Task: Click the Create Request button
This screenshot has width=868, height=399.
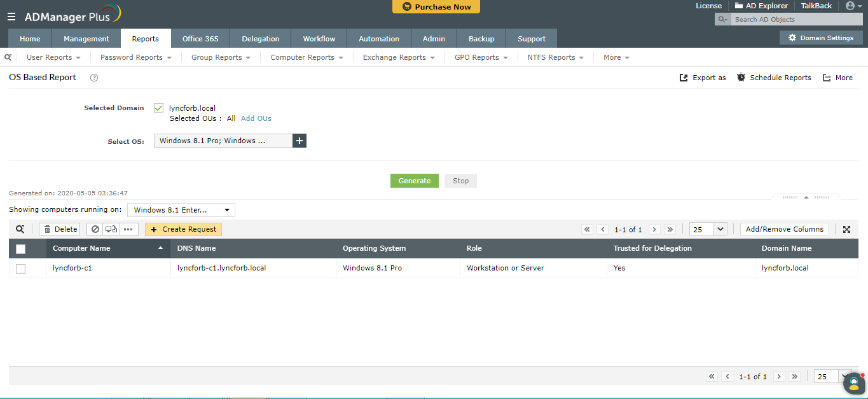Action: point(183,229)
